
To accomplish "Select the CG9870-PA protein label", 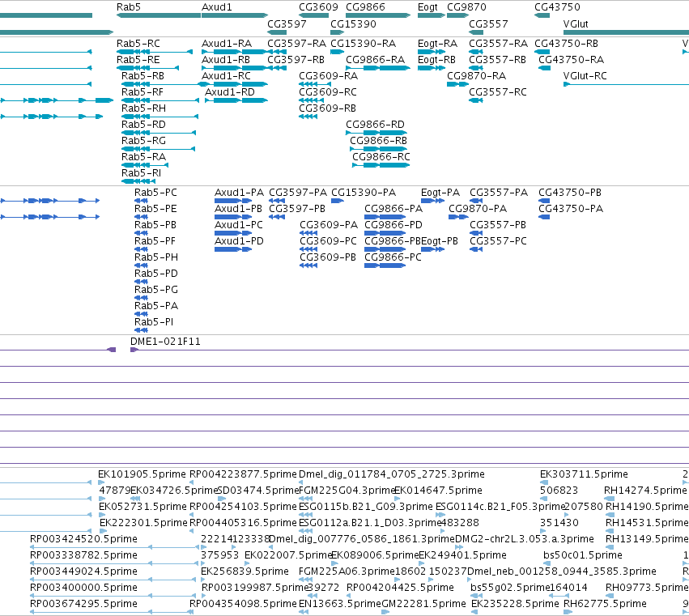I will point(478,209).
